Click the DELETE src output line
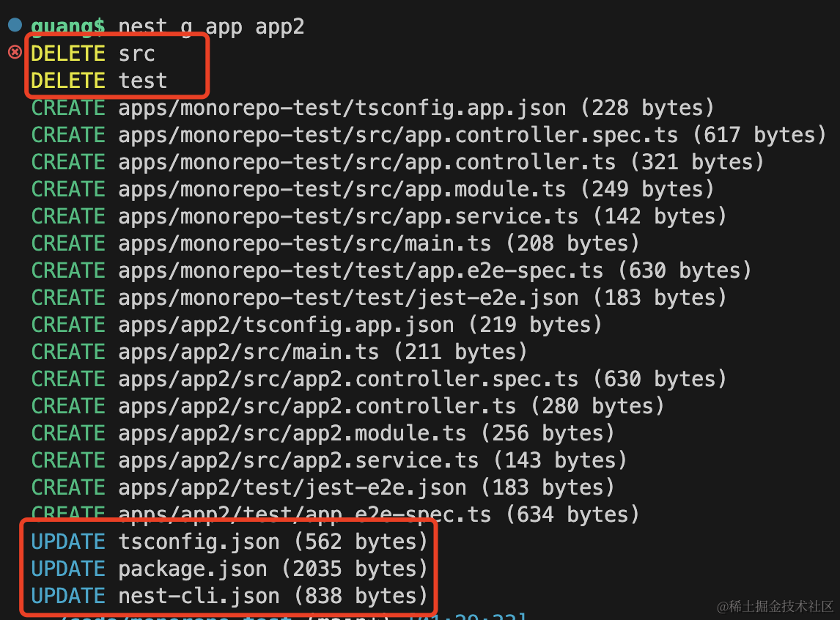 92,53
